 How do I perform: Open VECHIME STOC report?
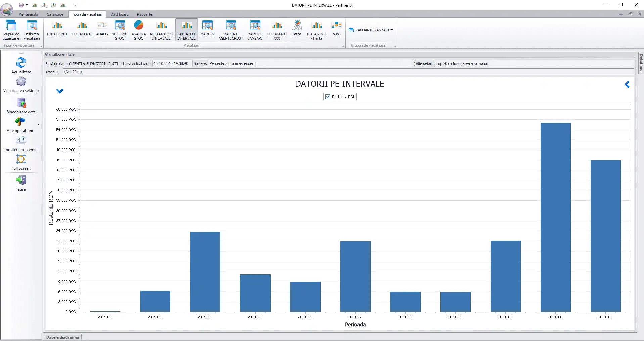coord(120,30)
